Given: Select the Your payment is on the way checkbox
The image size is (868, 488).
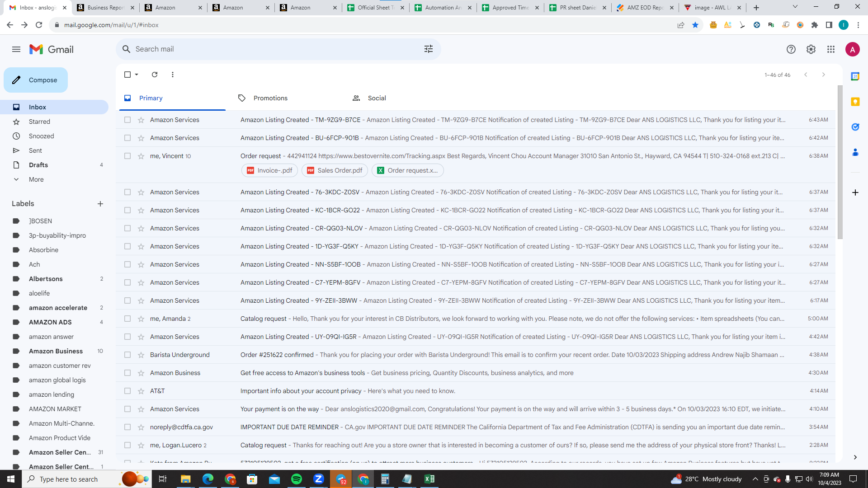Looking at the screenshot, I should (127, 409).
